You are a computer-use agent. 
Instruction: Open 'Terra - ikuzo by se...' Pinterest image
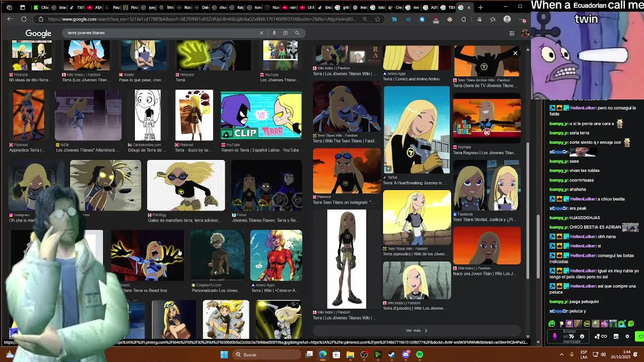(x=194, y=115)
